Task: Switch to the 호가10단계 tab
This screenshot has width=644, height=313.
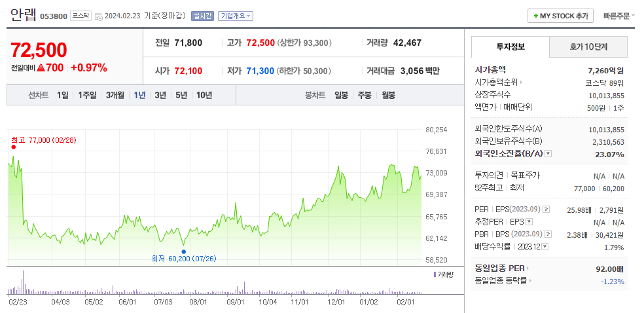Action: click(x=588, y=46)
